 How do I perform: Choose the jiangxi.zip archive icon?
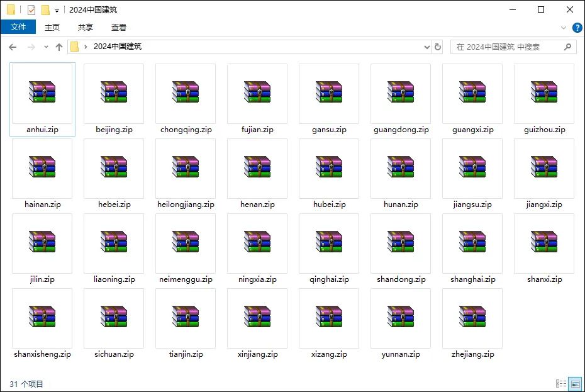pos(543,167)
